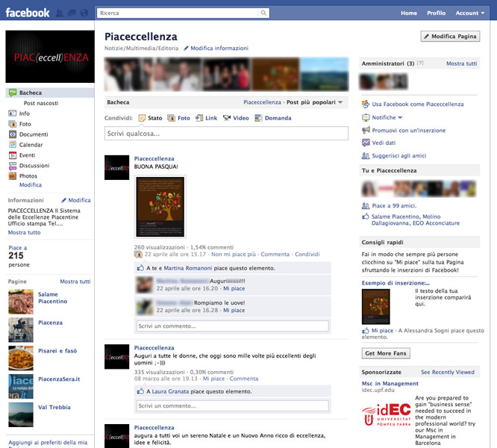Go to Profilo in top bar
The width and height of the screenshot is (497, 448).
[x=436, y=13]
